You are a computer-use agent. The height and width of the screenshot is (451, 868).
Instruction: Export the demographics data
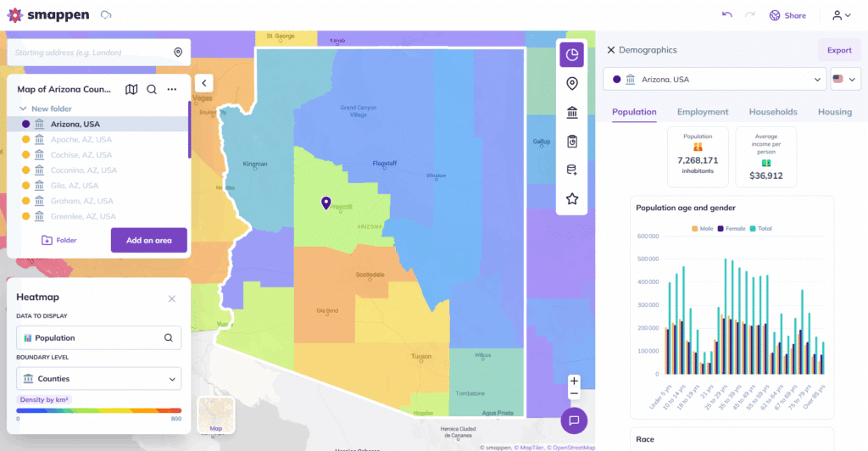point(838,50)
